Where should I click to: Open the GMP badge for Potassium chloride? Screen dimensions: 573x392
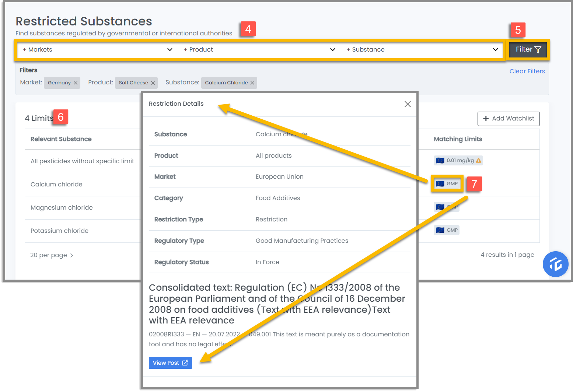pyautogui.click(x=447, y=230)
